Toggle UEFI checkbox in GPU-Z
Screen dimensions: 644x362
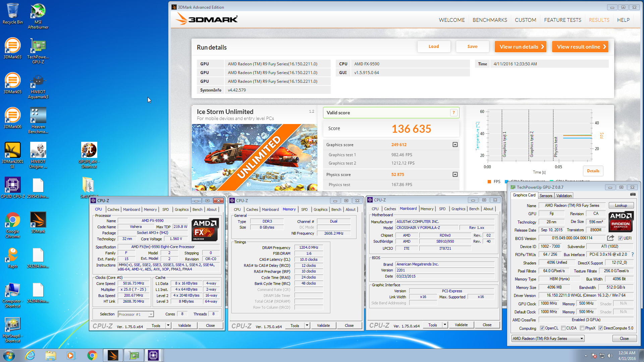[x=620, y=238]
